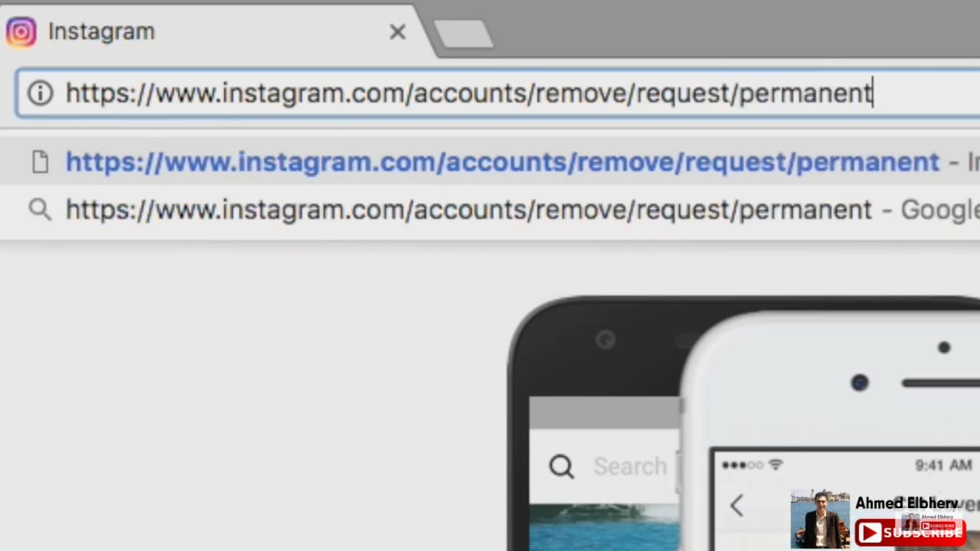980x551 pixels.
Task: Click the site information icon in address bar
Action: (40, 93)
